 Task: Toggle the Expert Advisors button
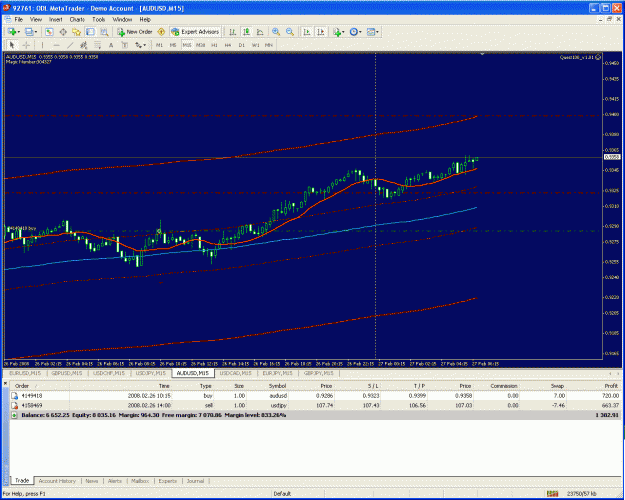coord(195,32)
